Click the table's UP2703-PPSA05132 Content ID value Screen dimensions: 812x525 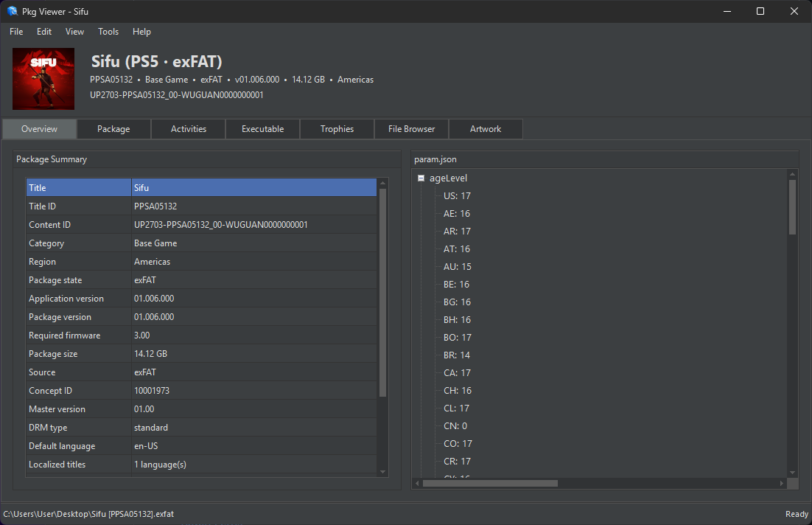tap(220, 225)
